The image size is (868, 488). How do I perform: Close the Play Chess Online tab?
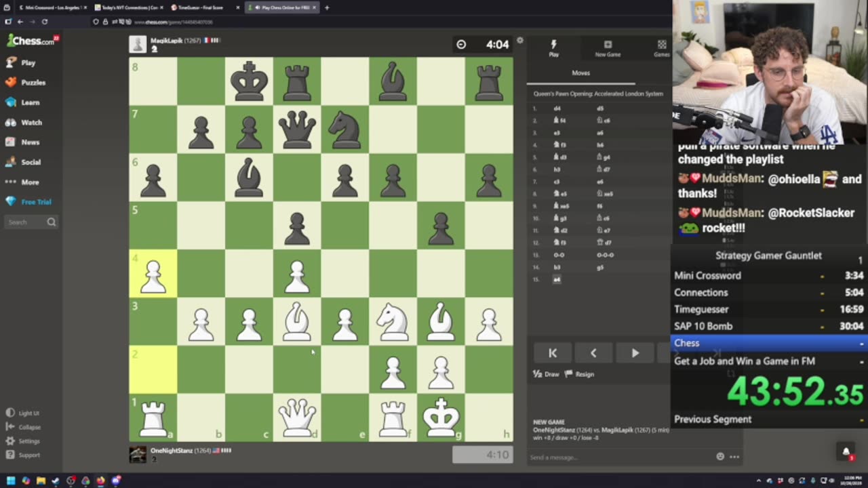pyautogui.click(x=315, y=7)
